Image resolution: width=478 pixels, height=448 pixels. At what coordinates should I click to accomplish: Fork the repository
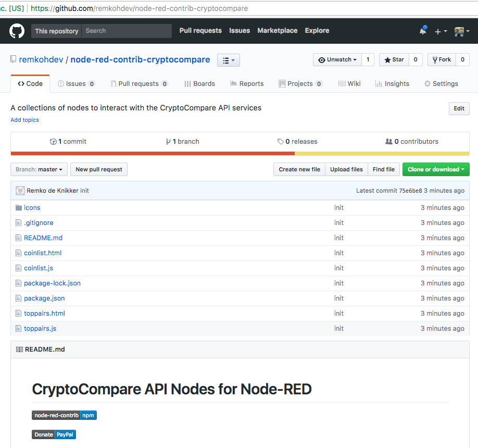[x=442, y=59]
